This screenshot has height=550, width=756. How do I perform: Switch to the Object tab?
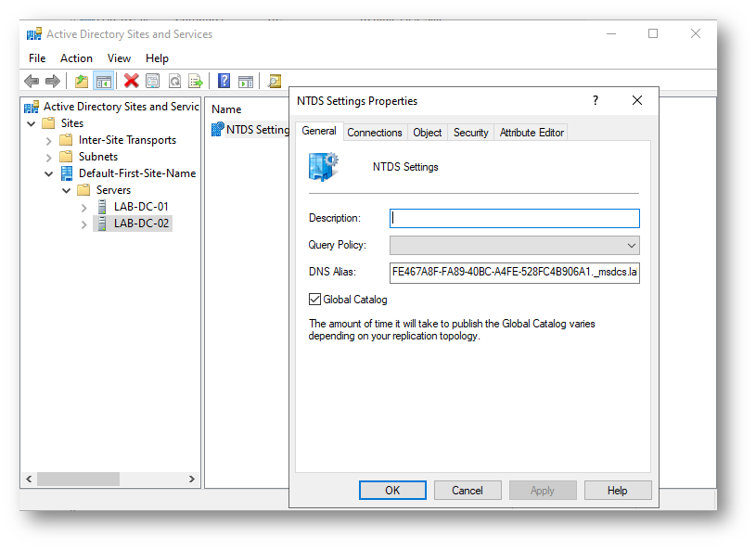428,133
